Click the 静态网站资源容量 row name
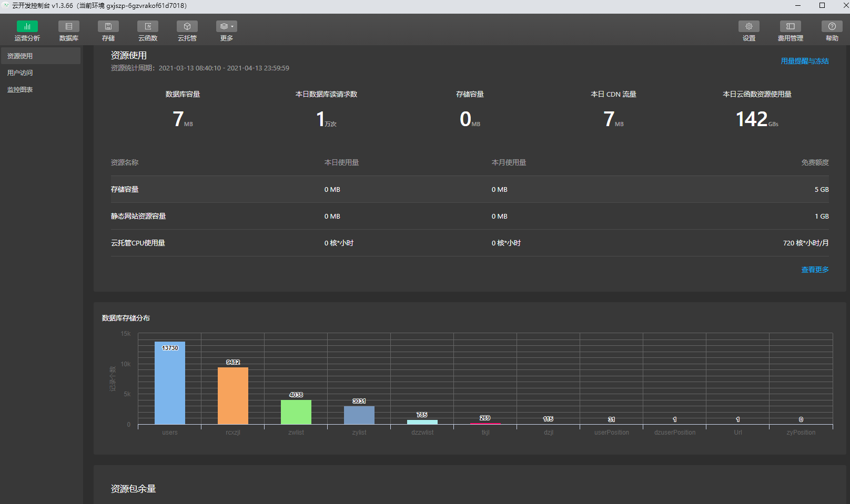This screenshot has height=504, width=850. [x=138, y=216]
